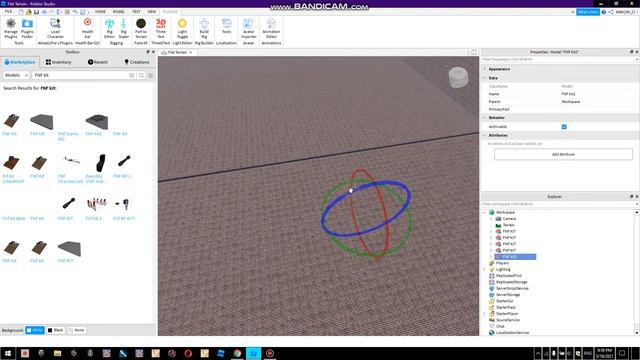This screenshot has height=360, width=640.
Task: Open the Creations tab in Toolbox
Action: (137, 62)
